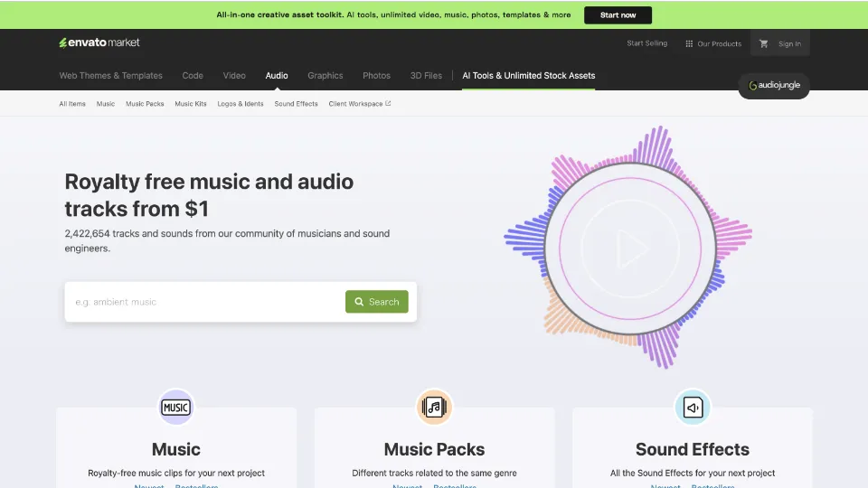Viewport: 868px width, 488px height.
Task: Click the Music category icon
Action: [x=176, y=408]
